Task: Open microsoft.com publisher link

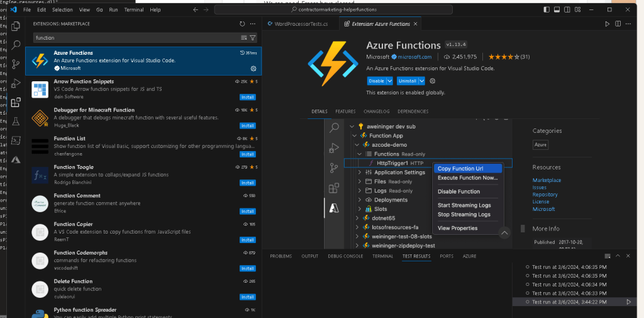Action: pyautogui.click(x=414, y=57)
